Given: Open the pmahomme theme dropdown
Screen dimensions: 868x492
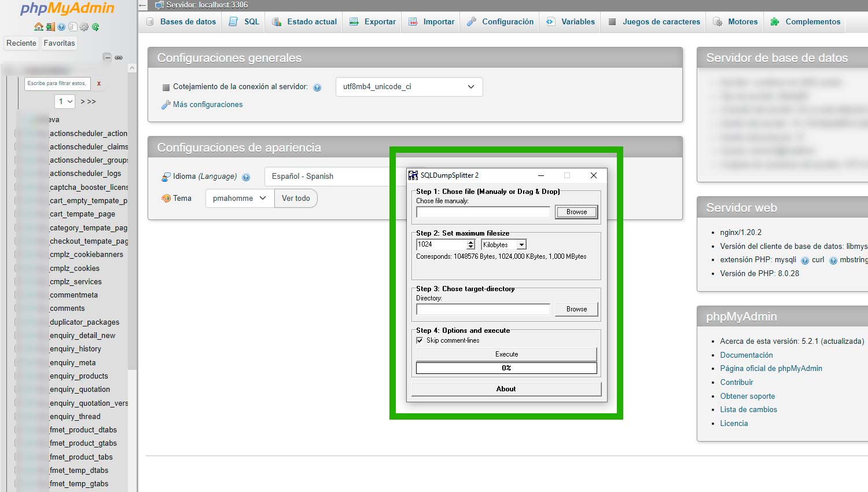Looking at the screenshot, I should click(240, 198).
